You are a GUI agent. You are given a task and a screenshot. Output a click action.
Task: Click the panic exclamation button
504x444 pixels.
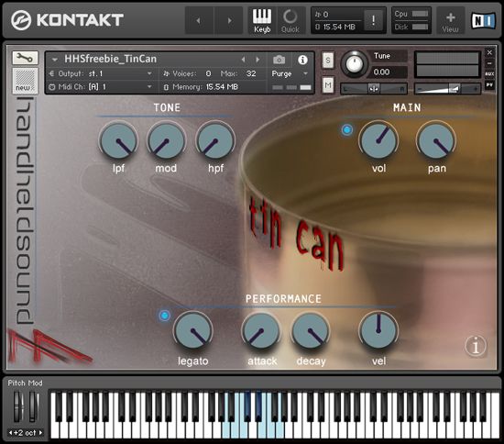point(373,20)
